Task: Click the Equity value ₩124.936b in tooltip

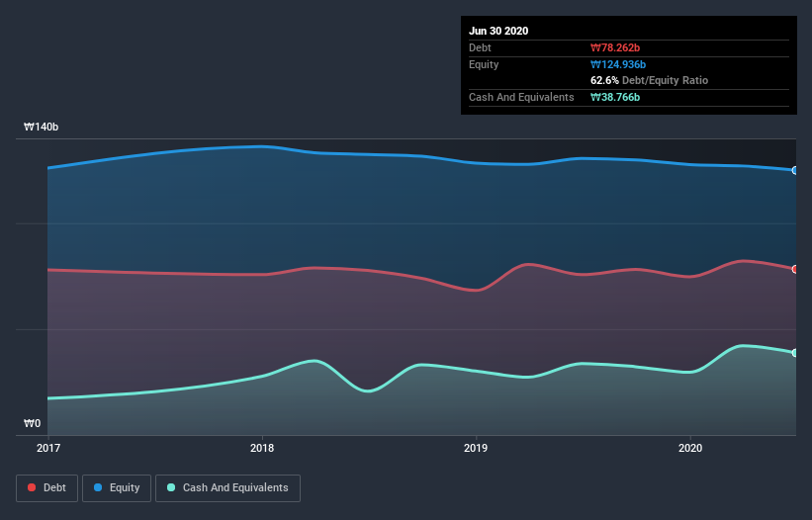Action: [618, 64]
